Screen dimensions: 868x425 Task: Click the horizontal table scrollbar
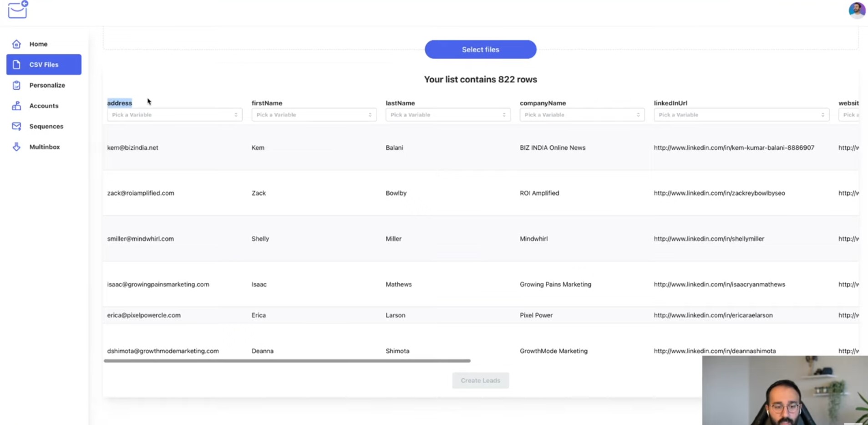(x=287, y=361)
